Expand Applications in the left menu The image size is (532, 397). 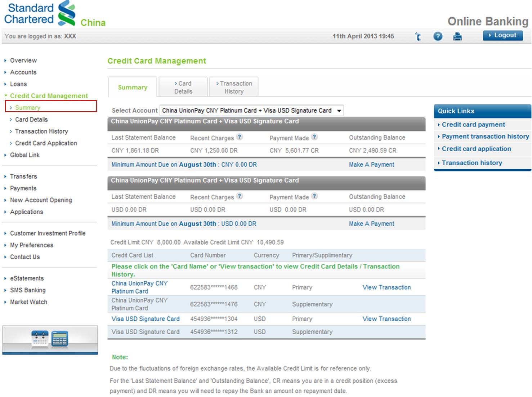coord(27,212)
